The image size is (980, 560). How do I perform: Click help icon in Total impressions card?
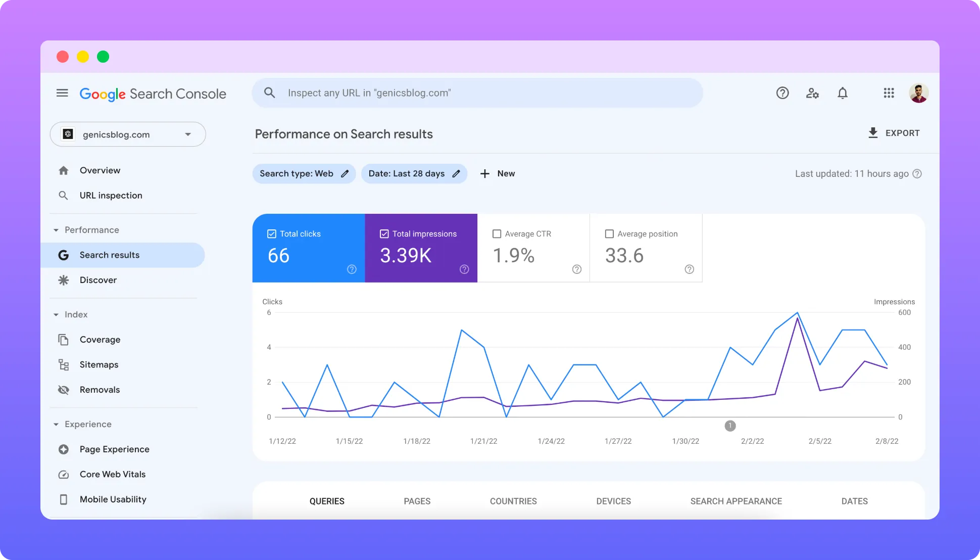tap(465, 269)
